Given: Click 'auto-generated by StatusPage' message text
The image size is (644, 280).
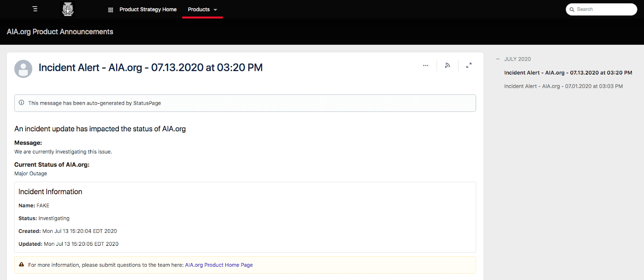Looking at the screenshot, I should [x=95, y=103].
